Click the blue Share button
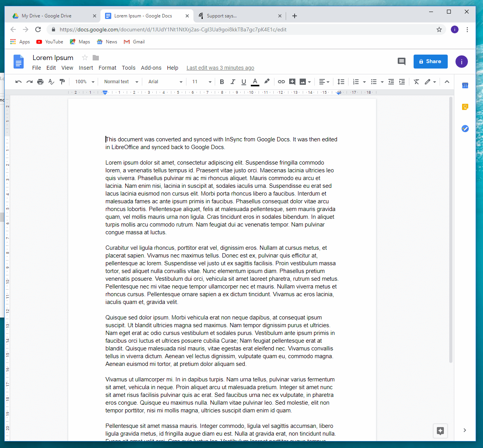The height and width of the screenshot is (448, 483). pyautogui.click(x=430, y=62)
